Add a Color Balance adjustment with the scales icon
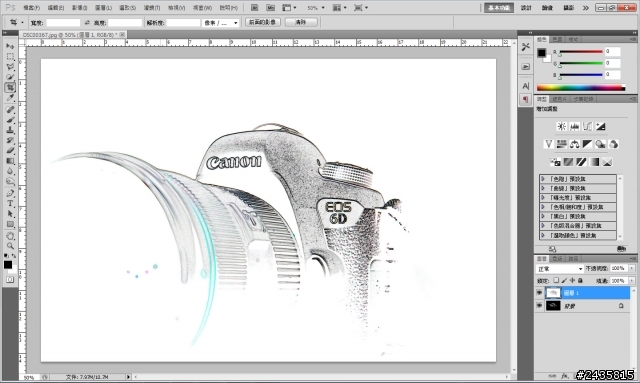640x383 pixels. click(574, 144)
